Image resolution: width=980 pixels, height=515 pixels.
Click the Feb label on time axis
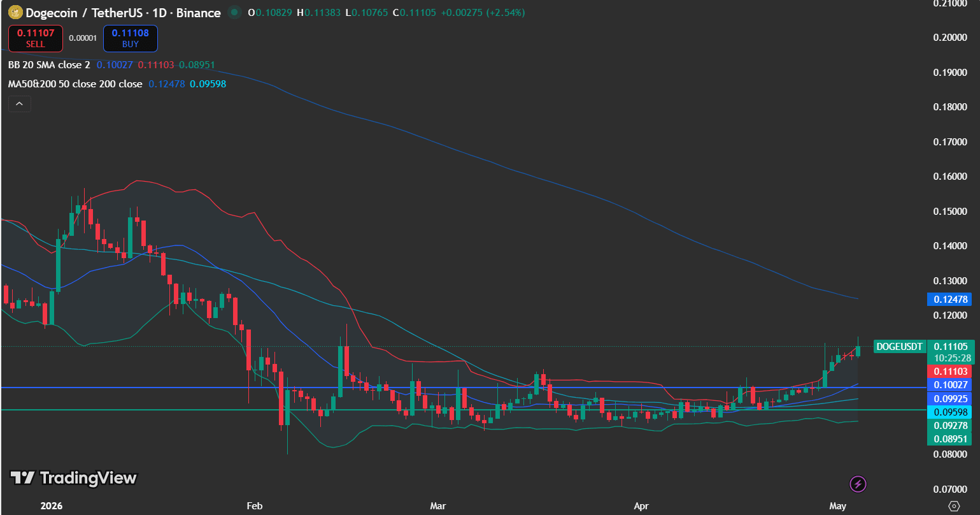click(x=254, y=506)
